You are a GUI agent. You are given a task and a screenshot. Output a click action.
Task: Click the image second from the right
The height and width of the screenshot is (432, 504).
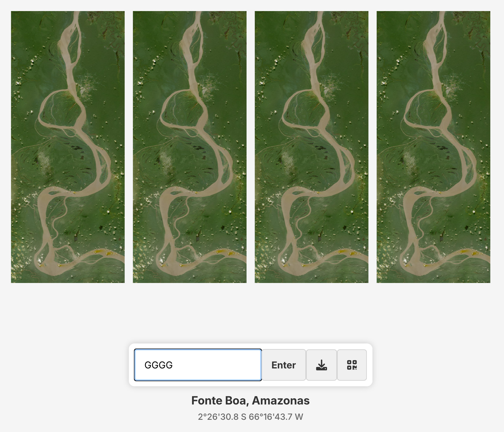tap(312, 147)
